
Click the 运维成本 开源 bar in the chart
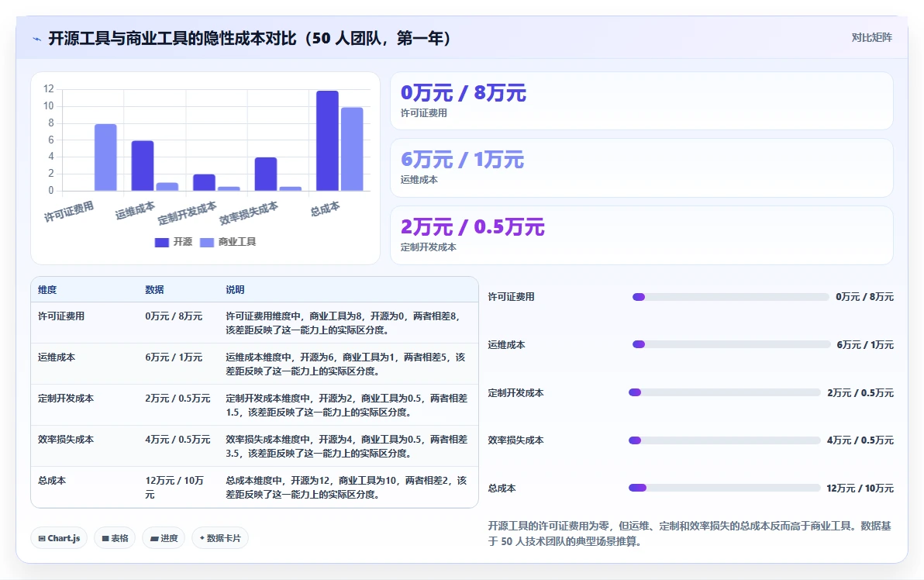pos(143,166)
